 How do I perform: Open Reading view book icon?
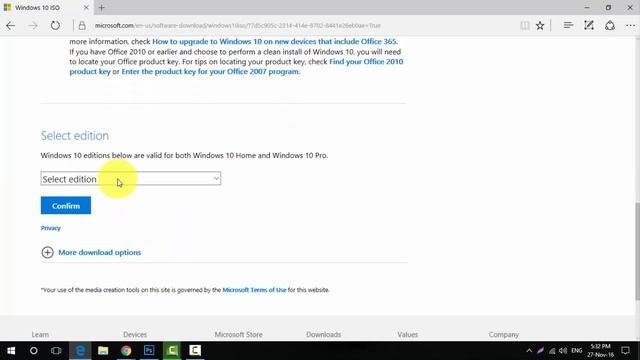524,25
